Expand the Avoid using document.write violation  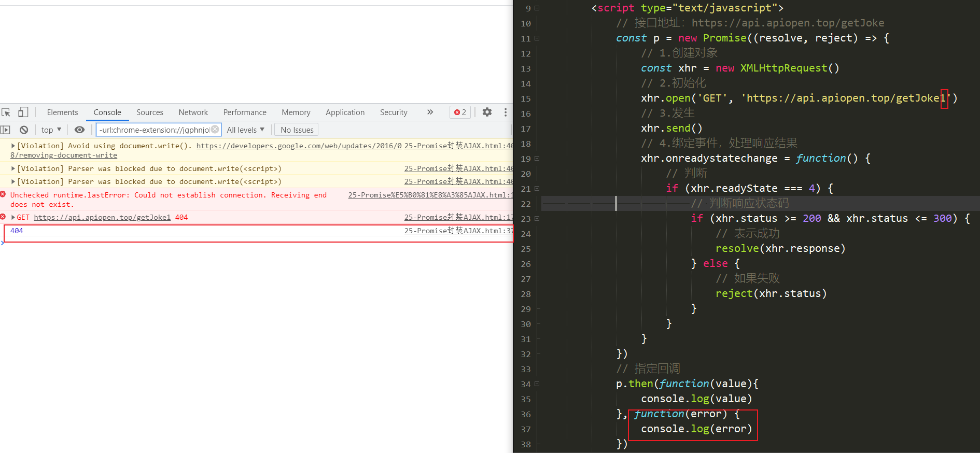pyautogui.click(x=13, y=146)
